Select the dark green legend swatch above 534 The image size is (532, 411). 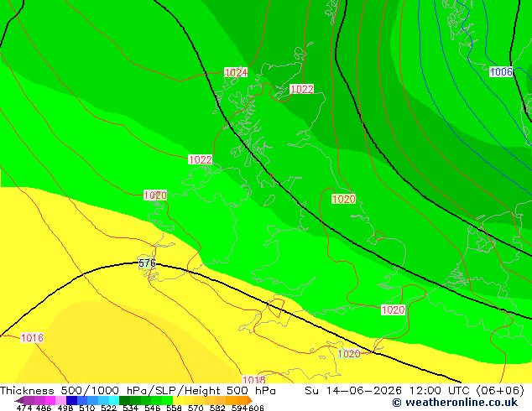click(x=124, y=400)
